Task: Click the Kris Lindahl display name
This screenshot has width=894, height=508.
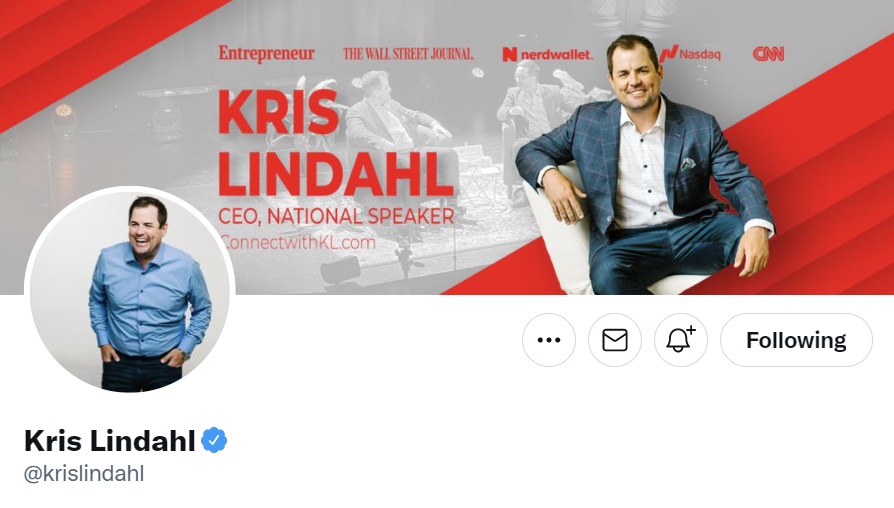Action: tap(109, 440)
